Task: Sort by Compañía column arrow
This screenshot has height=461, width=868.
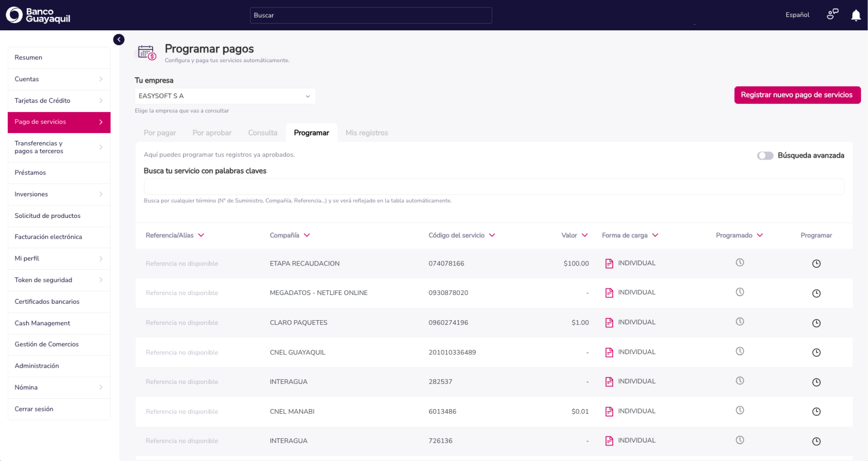Action: click(307, 235)
